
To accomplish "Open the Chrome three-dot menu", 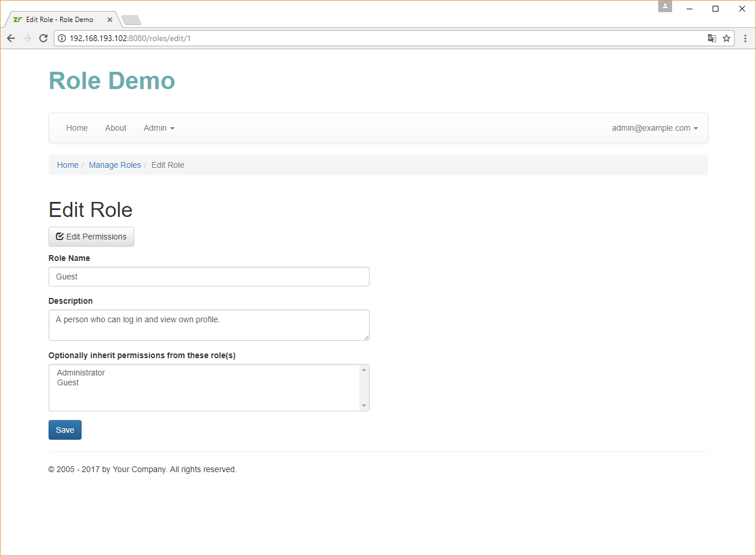I will tap(745, 38).
